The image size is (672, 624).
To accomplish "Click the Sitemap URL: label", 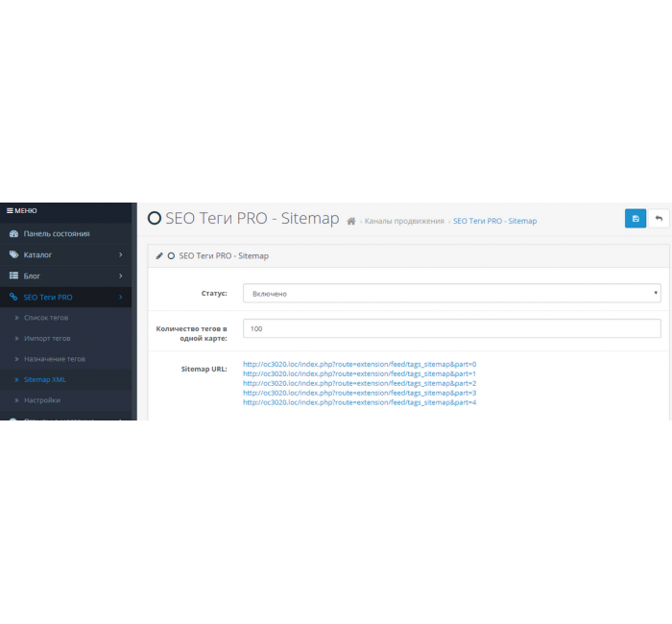I will [204, 369].
